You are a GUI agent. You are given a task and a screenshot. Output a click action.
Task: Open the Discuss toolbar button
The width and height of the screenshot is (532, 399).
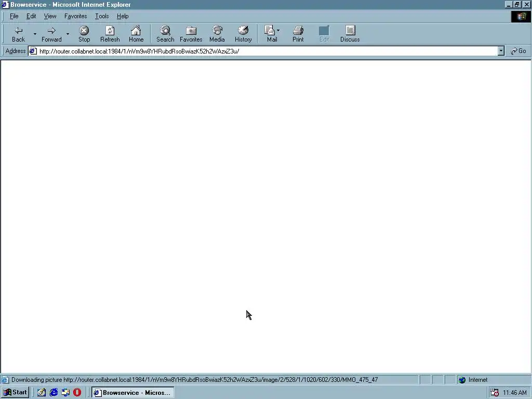point(350,34)
